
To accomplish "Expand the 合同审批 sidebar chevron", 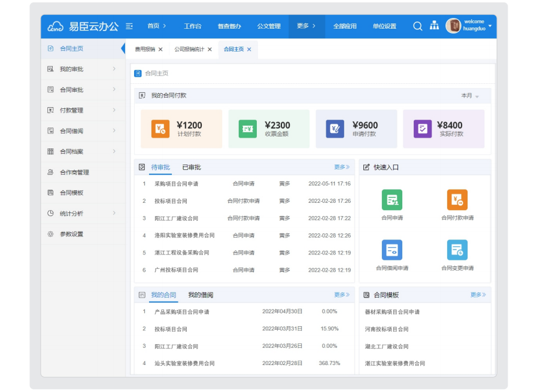I will pyautogui.click(x=114, y=89).
